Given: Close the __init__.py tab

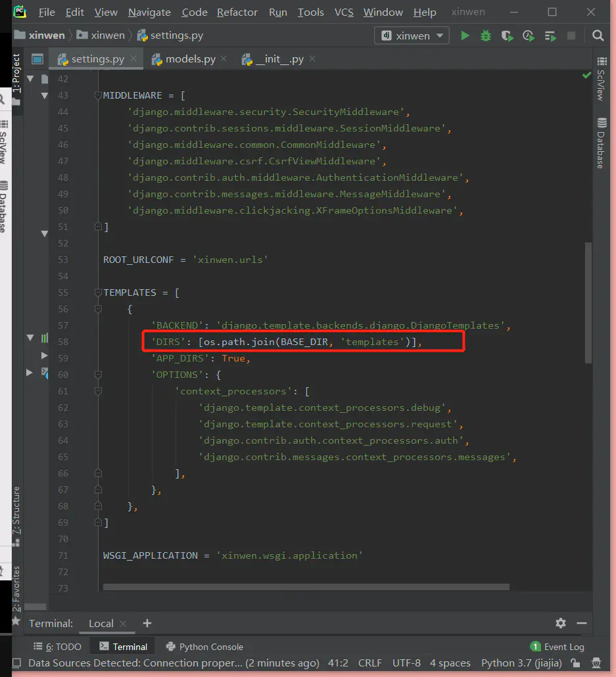Looking at the screenshot, I should [312, 58].
